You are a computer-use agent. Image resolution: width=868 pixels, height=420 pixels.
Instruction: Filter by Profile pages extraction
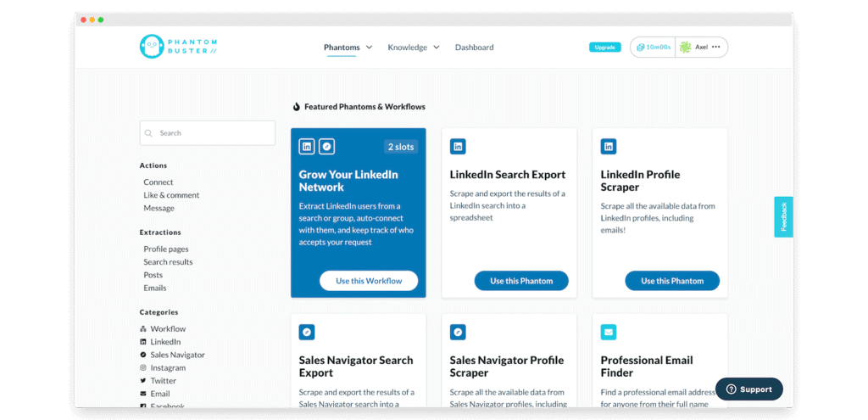(166, 249)
